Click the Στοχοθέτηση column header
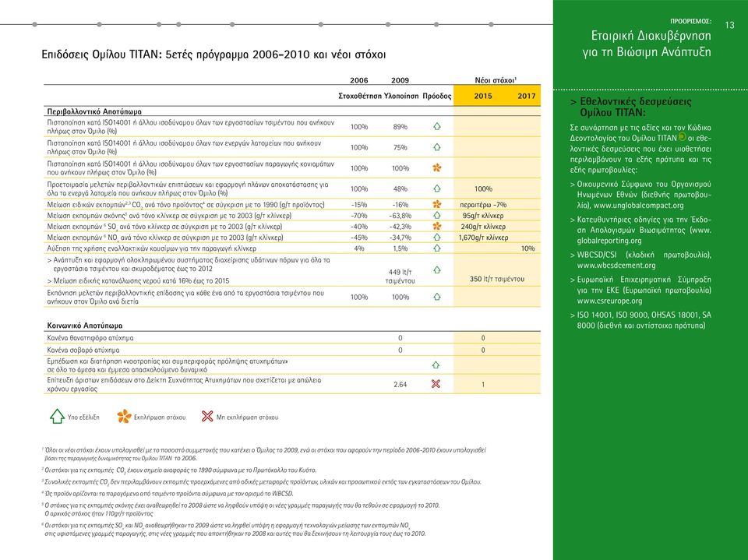Viewport: 748px width, 560px height. [360, 97]
